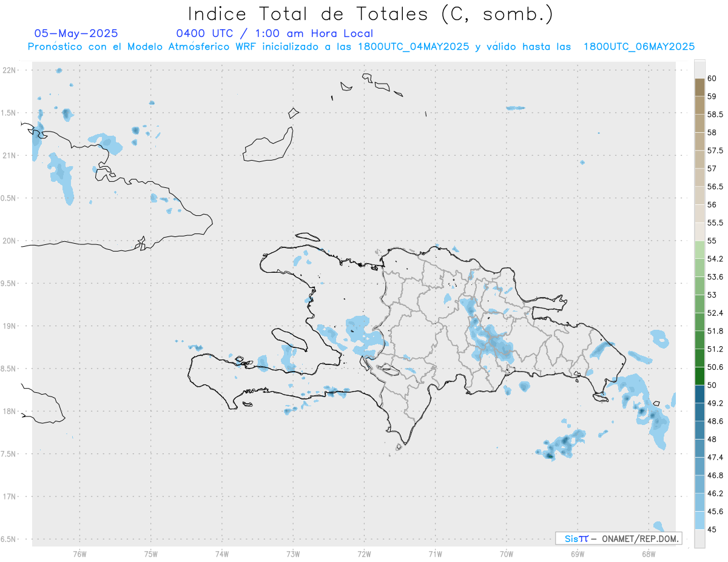Click the "ONAMET/REP.DOM." credit label
Image resolution: width=728 pixels, height=562 pixels.
pyautogui.click(x=639, y=538)
